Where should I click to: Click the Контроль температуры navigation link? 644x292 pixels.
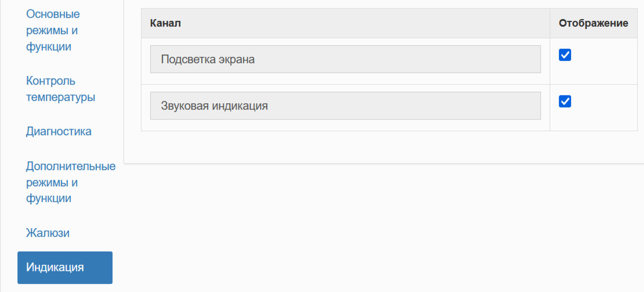(60, 89)
